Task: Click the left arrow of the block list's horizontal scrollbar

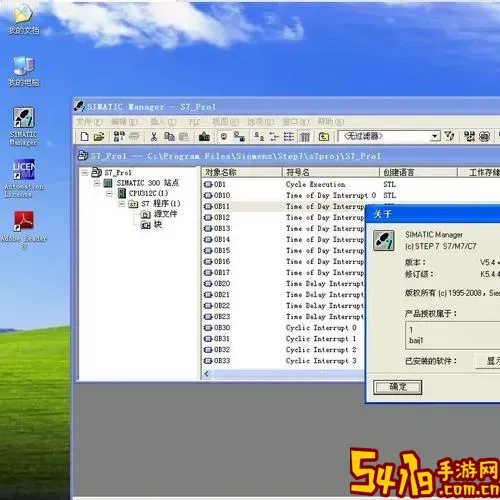Action: [x=207, y=374]
